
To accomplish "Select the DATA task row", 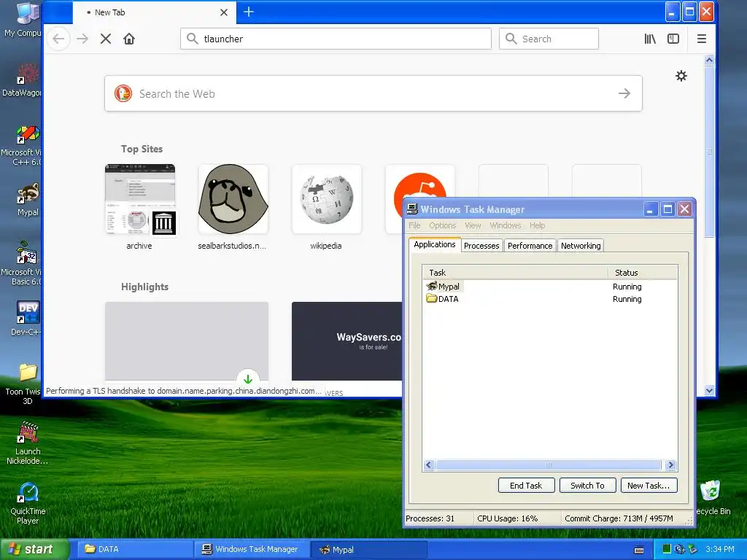I will click(x=550, y=298).
